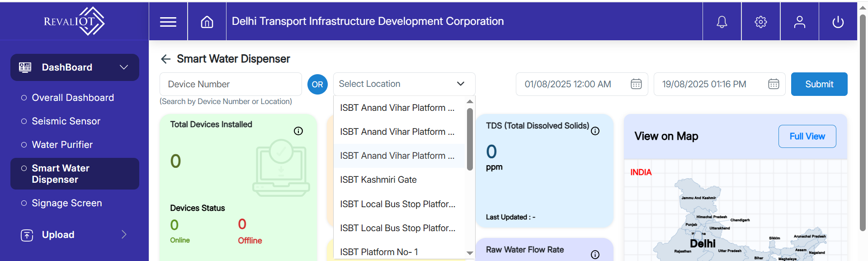Open notifications bell
The width and height of the screenshot is (868, 261).
click(x=722, y=22)
